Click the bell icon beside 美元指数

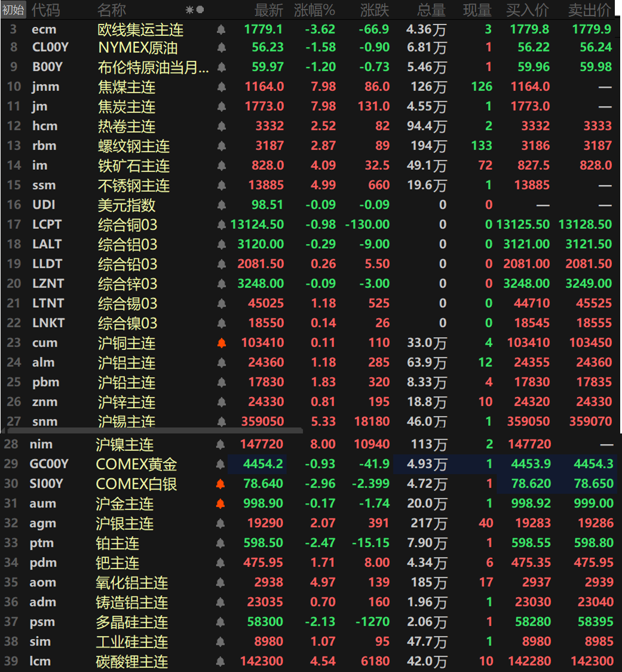pos(221,205)
